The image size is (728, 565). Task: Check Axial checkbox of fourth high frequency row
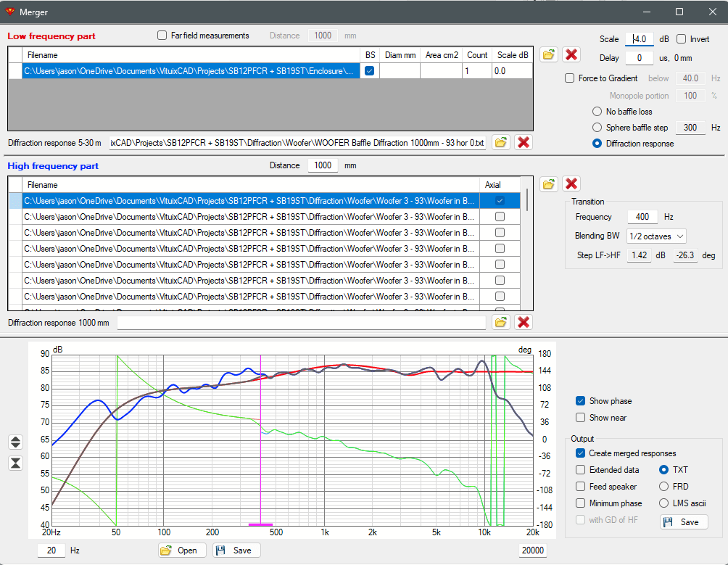500,248
